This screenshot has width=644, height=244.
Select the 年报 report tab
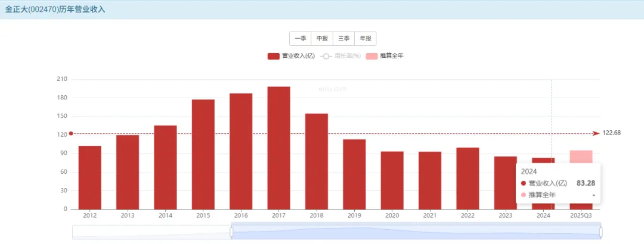point(366,39)
